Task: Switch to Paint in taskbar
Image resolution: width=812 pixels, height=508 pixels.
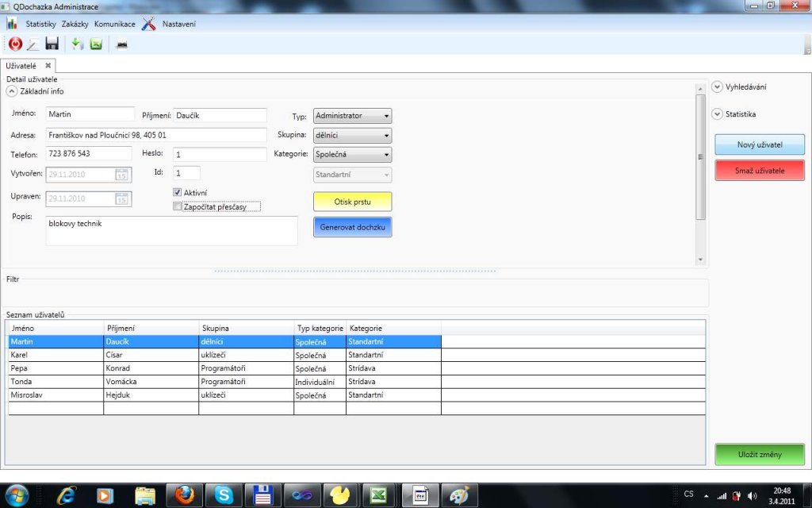Action: 459,495
